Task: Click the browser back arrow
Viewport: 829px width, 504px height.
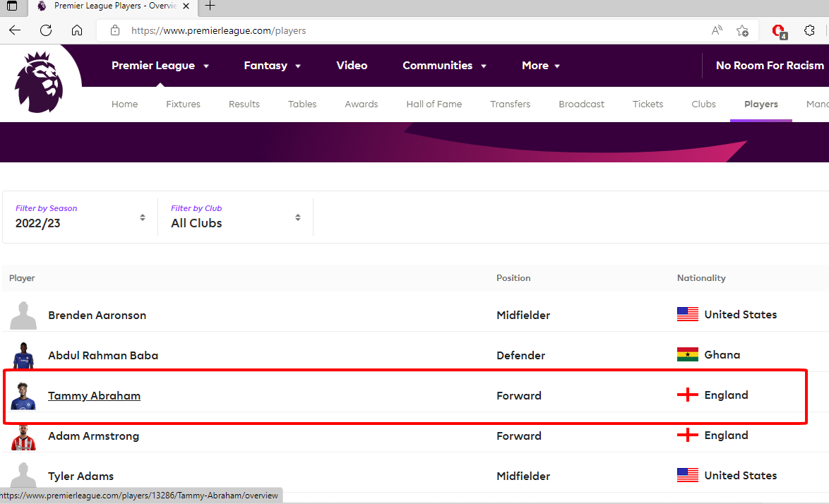Action: tap(15, 30)
